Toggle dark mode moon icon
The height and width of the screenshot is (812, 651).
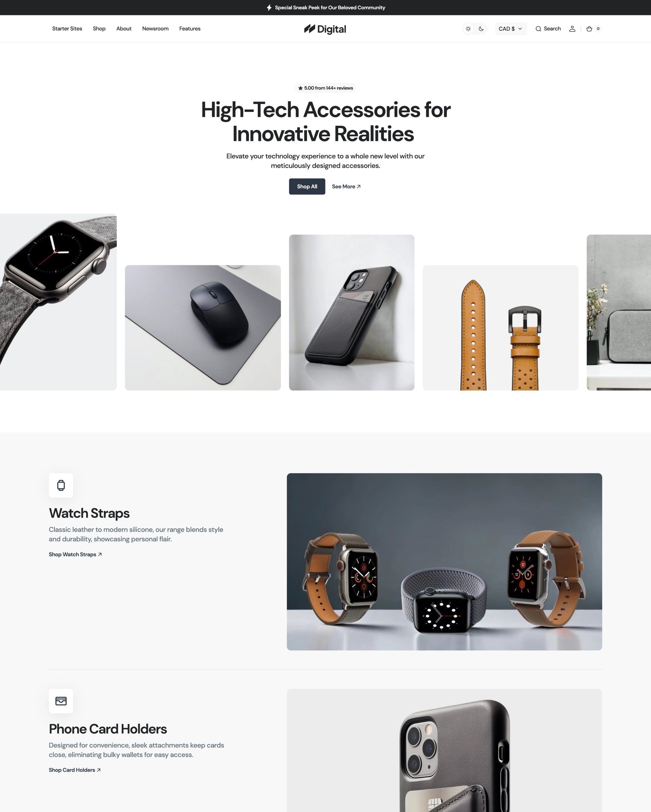[x=482, y=28]
